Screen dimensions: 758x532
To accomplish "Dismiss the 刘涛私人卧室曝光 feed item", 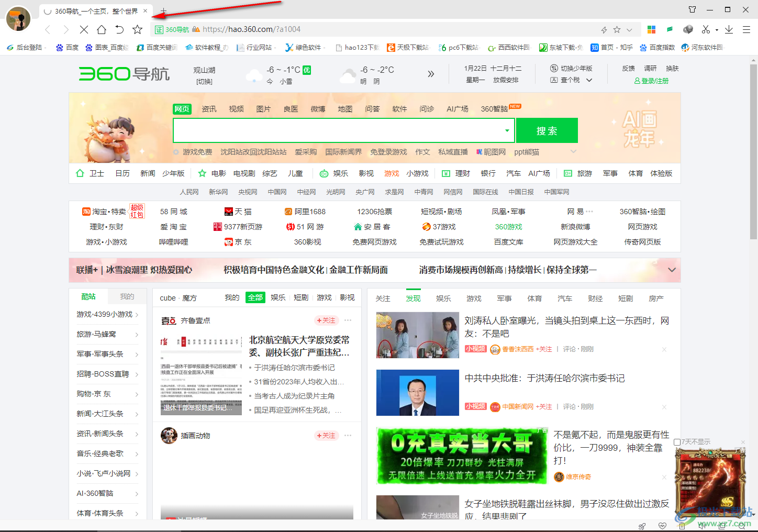I will point(664,349).
